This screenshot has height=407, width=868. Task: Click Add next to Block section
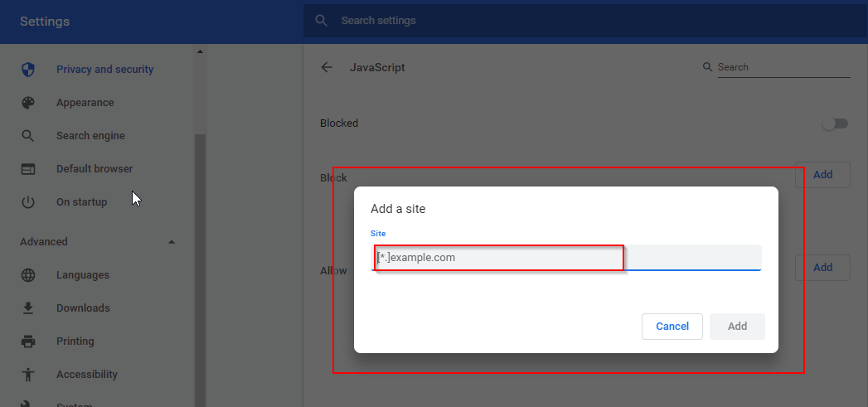coord(822,174)
